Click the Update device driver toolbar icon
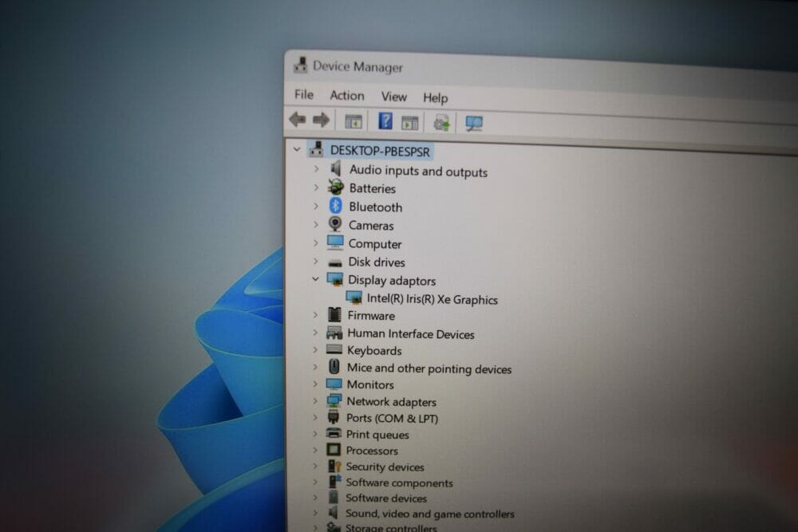The height and width of the screenshot is (532, 798). [441, 123]
